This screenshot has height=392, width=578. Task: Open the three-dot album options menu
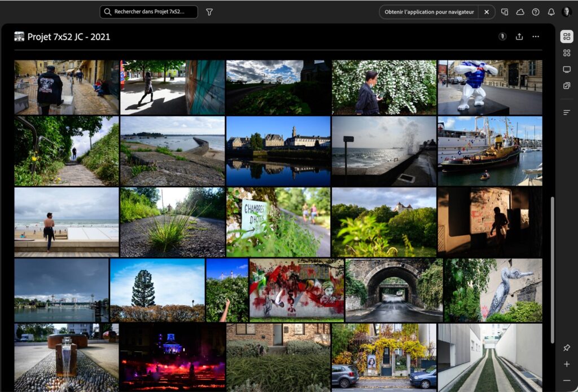coord(535,36)
